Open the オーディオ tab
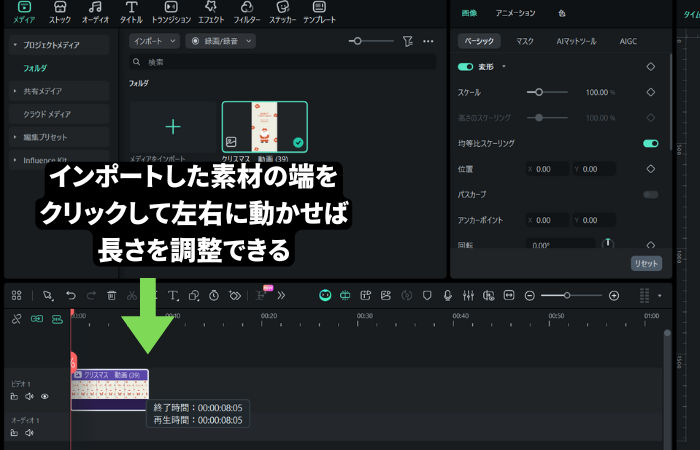Screen dimensions: 700x450 pyautogui.click(x=95, y=12)
